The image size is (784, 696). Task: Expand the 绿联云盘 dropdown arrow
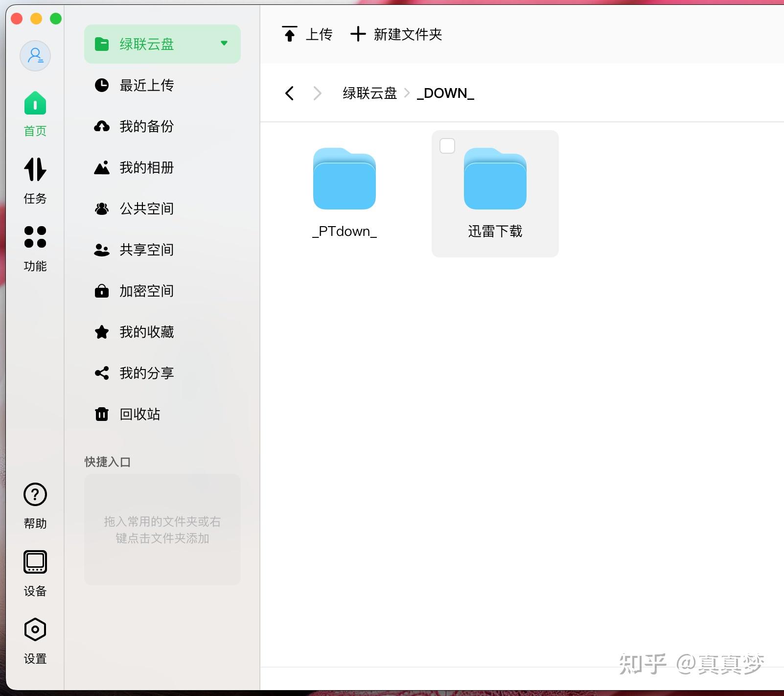[224, 43]
